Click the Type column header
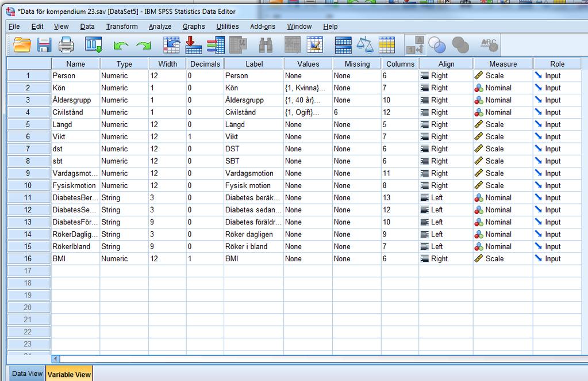588x381 pixels. point(124,64)
